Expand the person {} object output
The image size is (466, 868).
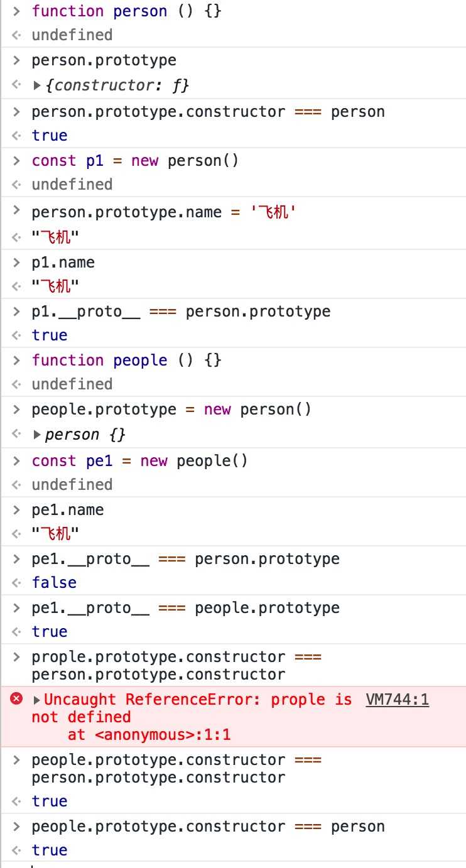37,435
